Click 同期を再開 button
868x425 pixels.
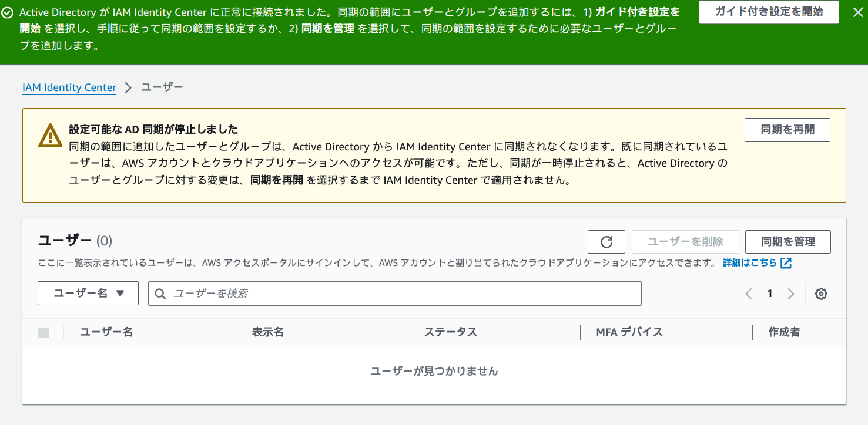(x=787, y=130)
